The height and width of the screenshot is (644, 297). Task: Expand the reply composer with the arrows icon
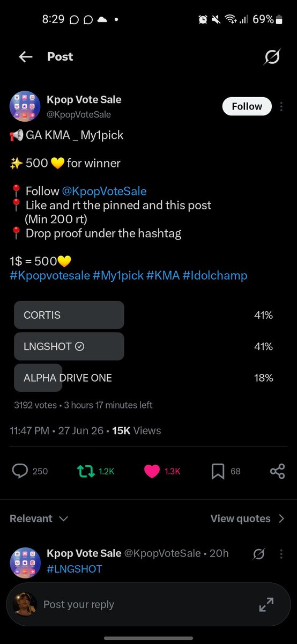266,605
